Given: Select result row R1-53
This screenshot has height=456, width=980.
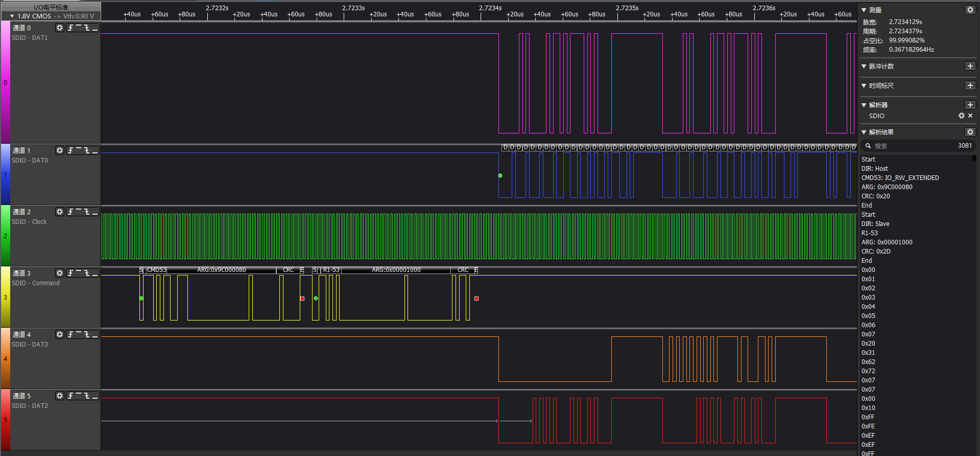Looking at the screenshot, I should pos(870,233).
